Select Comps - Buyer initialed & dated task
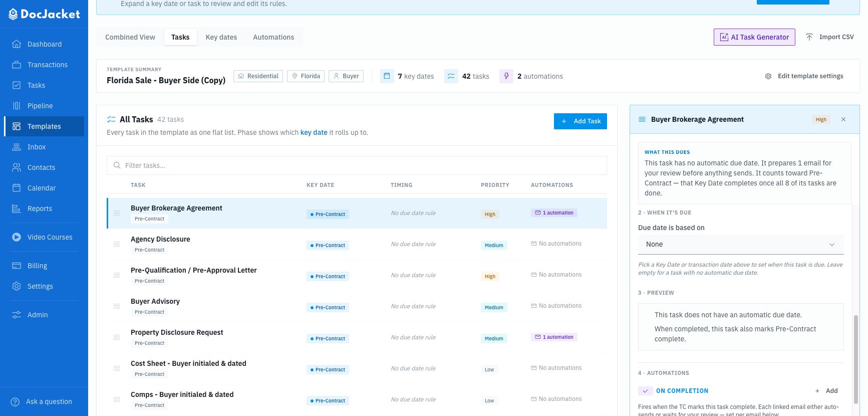 357,399
